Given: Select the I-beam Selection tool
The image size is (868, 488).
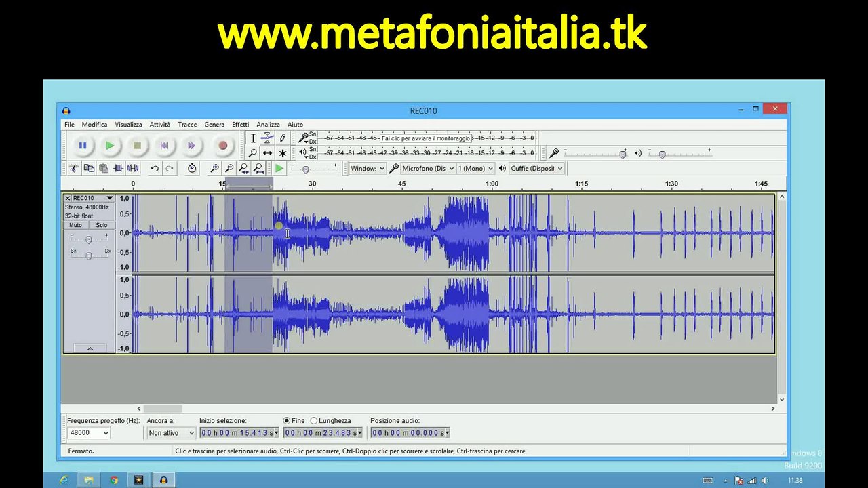Looking at the screenshot, I should 253,138.
